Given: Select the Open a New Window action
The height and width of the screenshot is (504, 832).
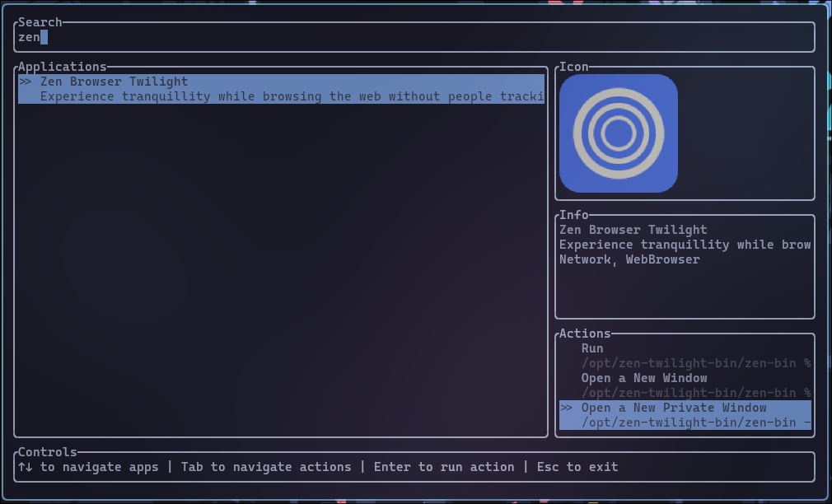Looking at the screenshot, I should coord(644,378).
